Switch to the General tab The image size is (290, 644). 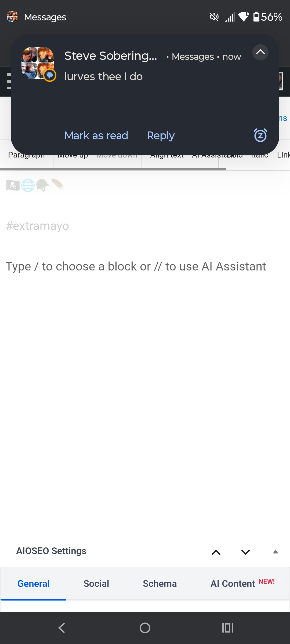coord(34,584)
